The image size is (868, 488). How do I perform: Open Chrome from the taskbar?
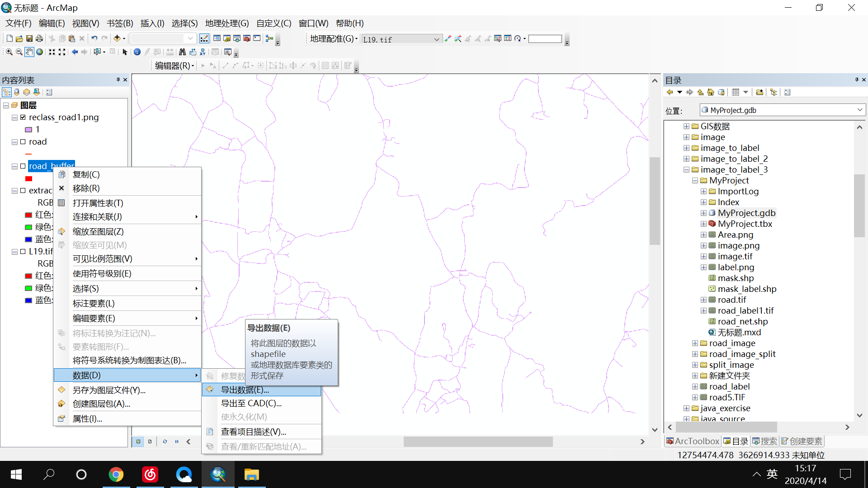(x=116, y=474)
